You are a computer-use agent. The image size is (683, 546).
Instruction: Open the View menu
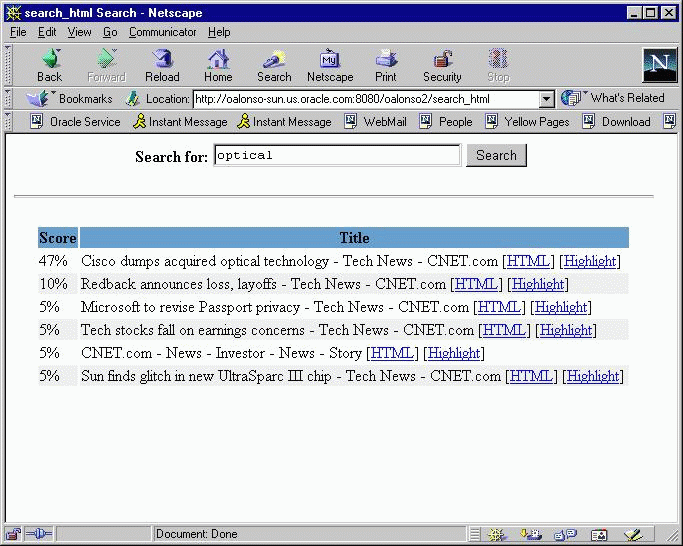pyautogui.click(x=79, y=32)
